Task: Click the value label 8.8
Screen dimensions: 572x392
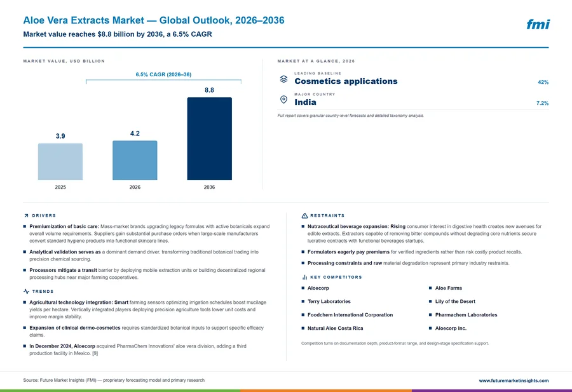Action: [x=209, y=90]
